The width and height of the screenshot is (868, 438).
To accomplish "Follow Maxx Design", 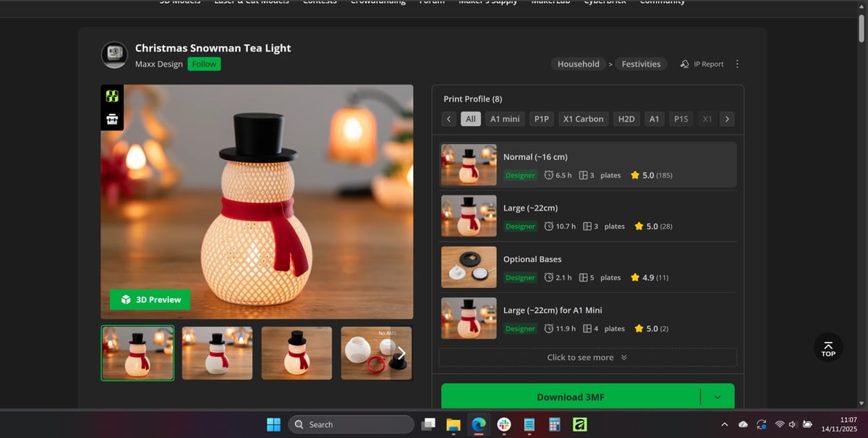I will pyautogui.click(x=204, y=64).
